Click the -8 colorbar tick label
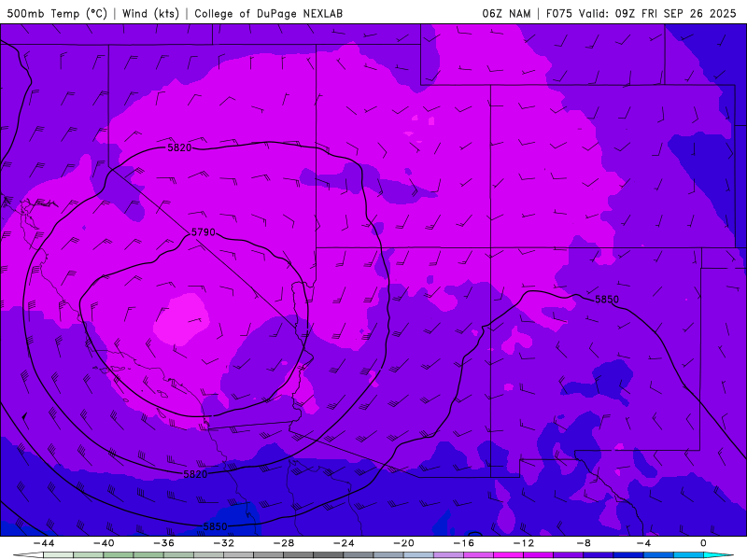Screen dimensions: 747x560 point(585,543)
